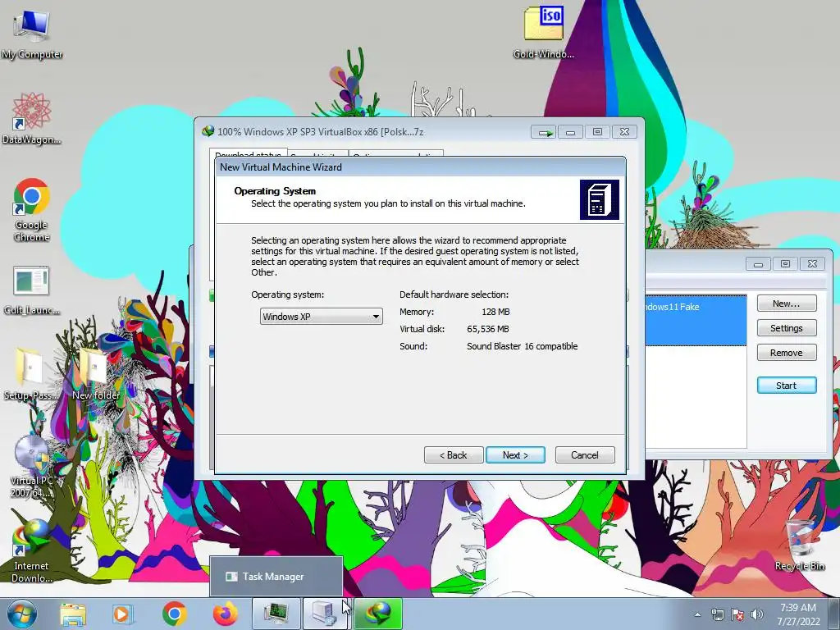Screen dimensions: 840x630
Task: Click the network tray icon
Action: 717,614
